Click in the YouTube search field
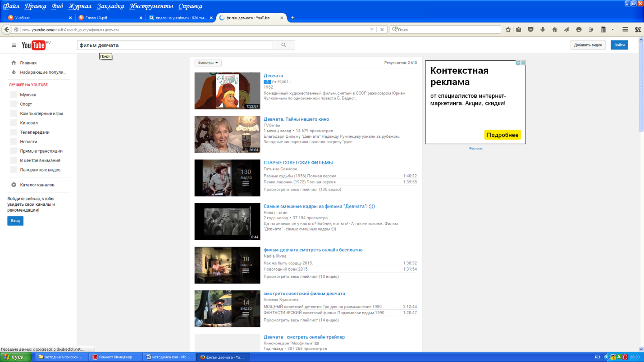Screen dimensions: 644x362 point(175,45)
